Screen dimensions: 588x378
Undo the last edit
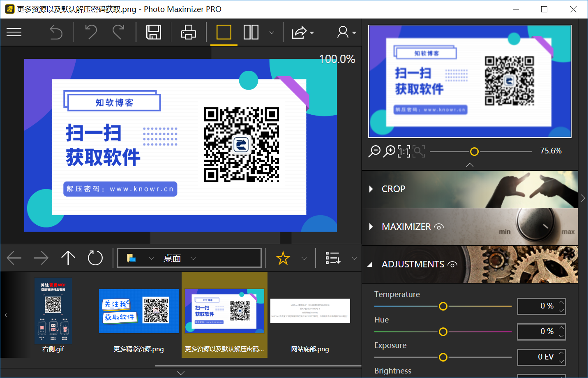(91, 32)
